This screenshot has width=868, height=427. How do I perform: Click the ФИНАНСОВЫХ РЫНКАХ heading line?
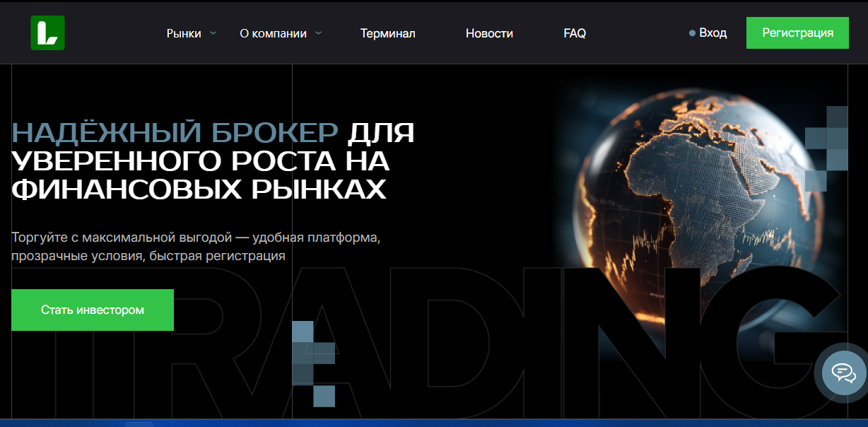pos(199,189)
